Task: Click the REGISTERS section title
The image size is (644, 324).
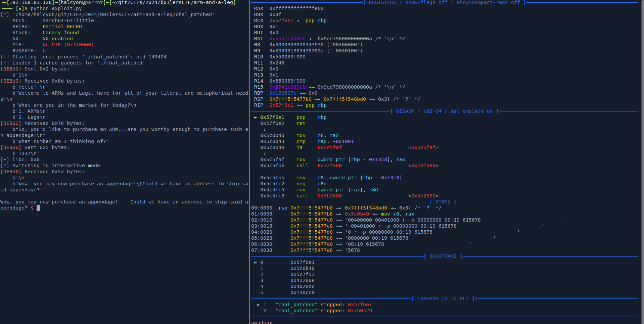Action: point(382,2)
